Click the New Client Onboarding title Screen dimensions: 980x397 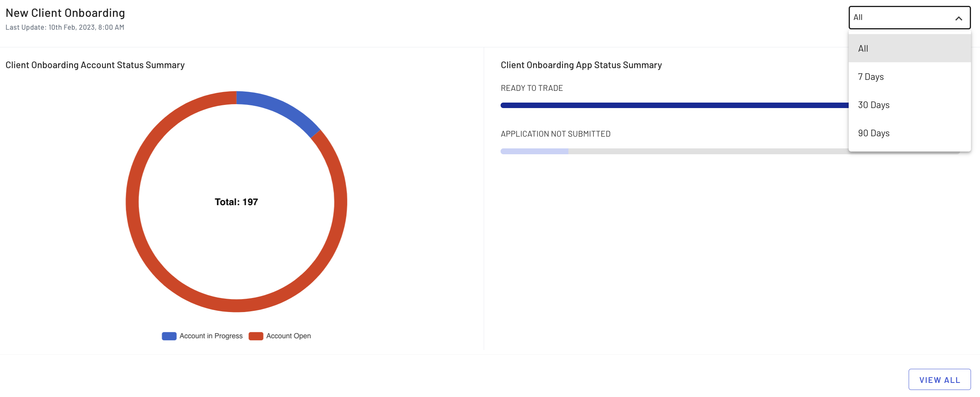(65, 13)
